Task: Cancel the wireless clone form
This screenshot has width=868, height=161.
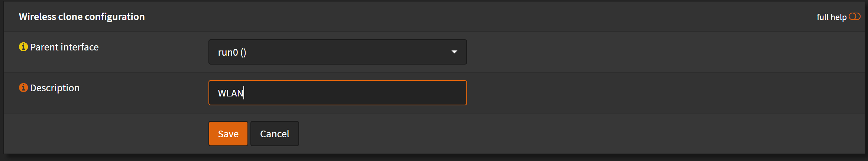Action: point(275,134)
